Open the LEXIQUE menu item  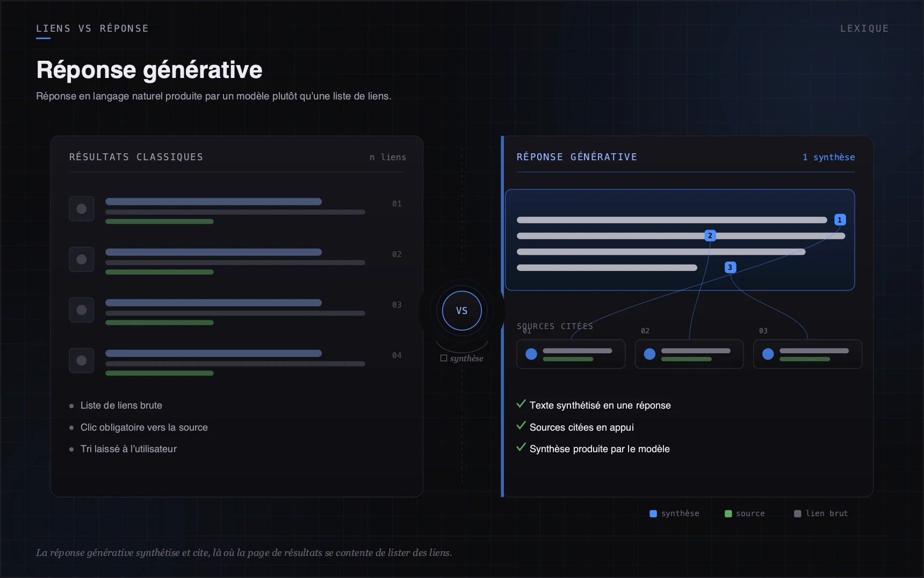point(864,28)
